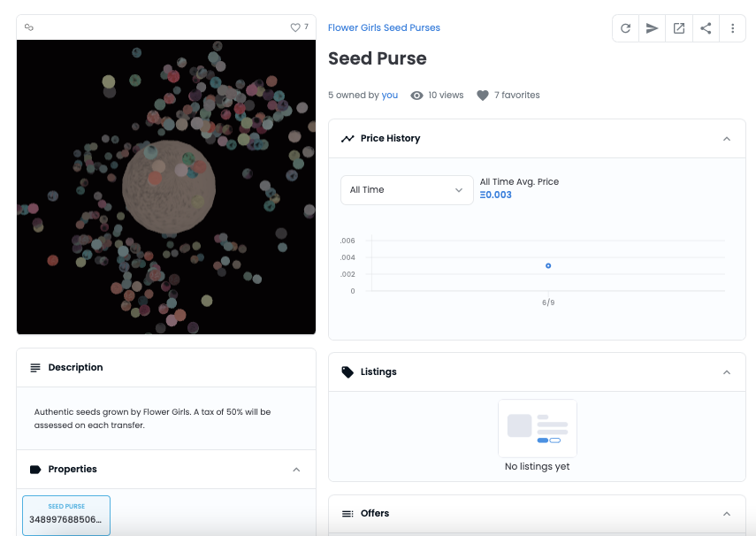756x536 pixels.
Task: Click the eye views icon
Action: pos(416,96)
